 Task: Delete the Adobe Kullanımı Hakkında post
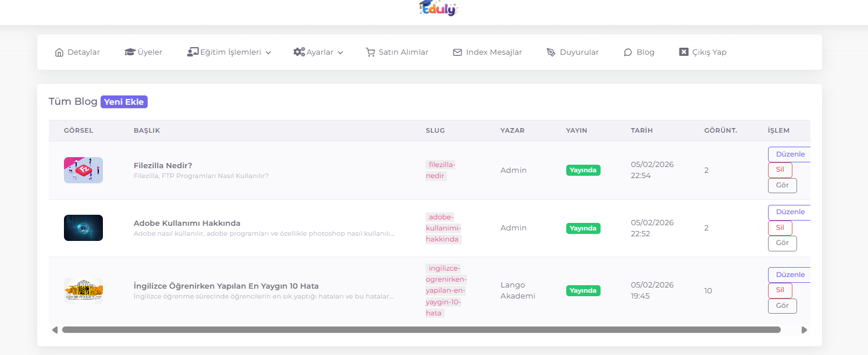[780, 228]
